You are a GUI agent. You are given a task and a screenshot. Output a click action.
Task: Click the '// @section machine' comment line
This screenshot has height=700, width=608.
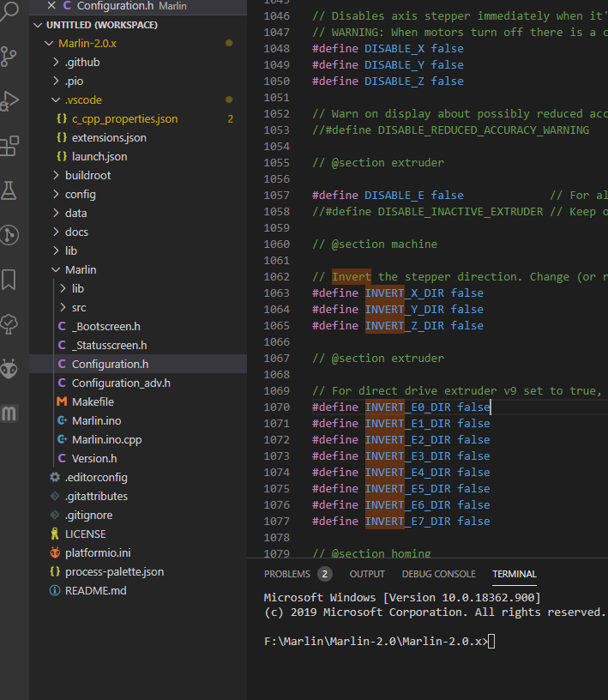(x=375, y=244)
